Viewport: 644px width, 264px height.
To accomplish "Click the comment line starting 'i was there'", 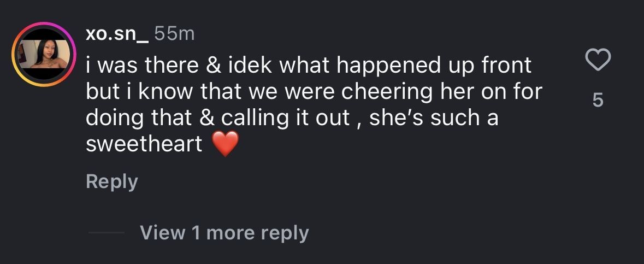I will 309,66.
